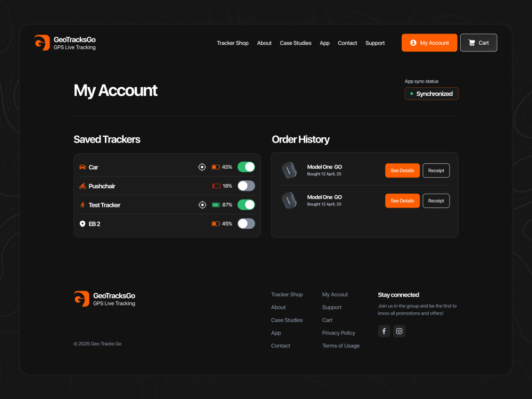Click the Test Tracker green battery icon
532x399 pixels.
(216, 205)
